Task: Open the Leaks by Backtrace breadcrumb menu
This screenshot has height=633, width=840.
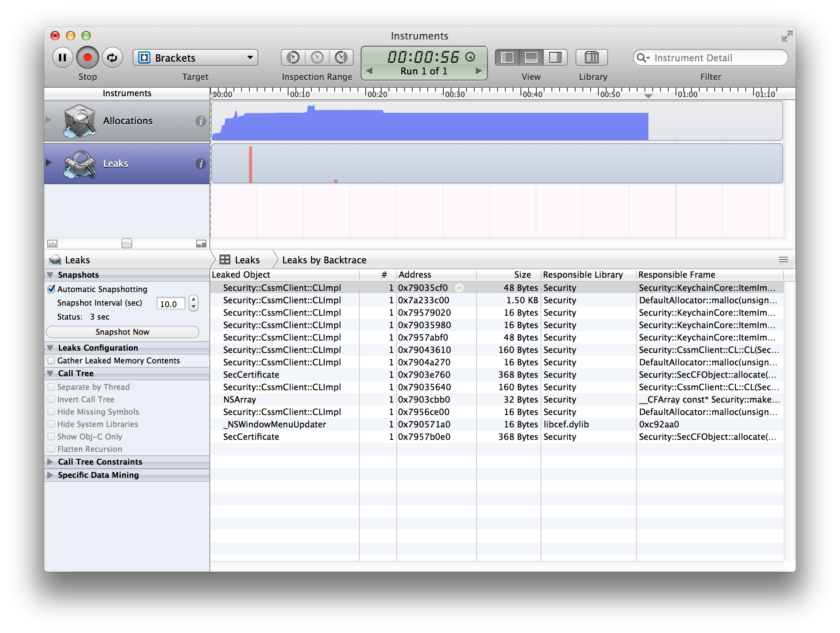Action: point(324,260)
